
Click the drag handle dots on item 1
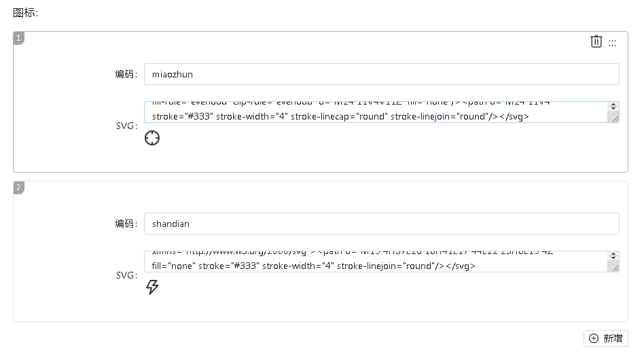(612, 43)
